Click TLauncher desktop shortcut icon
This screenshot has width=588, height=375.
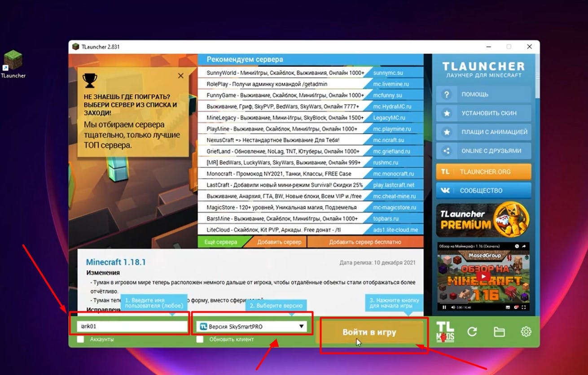coord(13,65)
